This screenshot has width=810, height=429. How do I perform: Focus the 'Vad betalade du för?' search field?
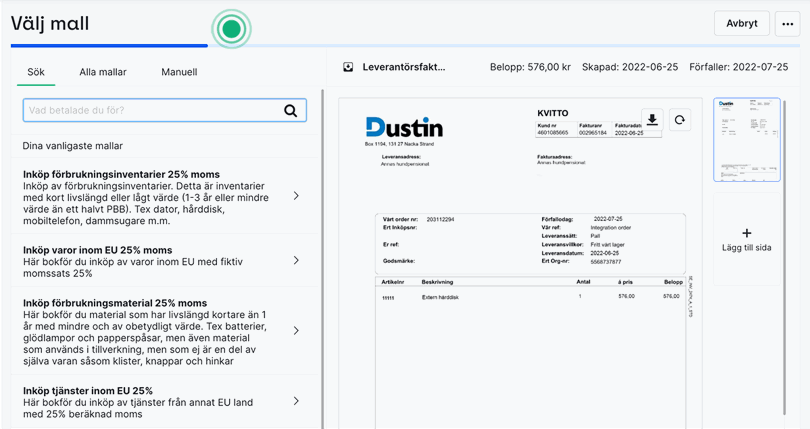click(150, 111)
